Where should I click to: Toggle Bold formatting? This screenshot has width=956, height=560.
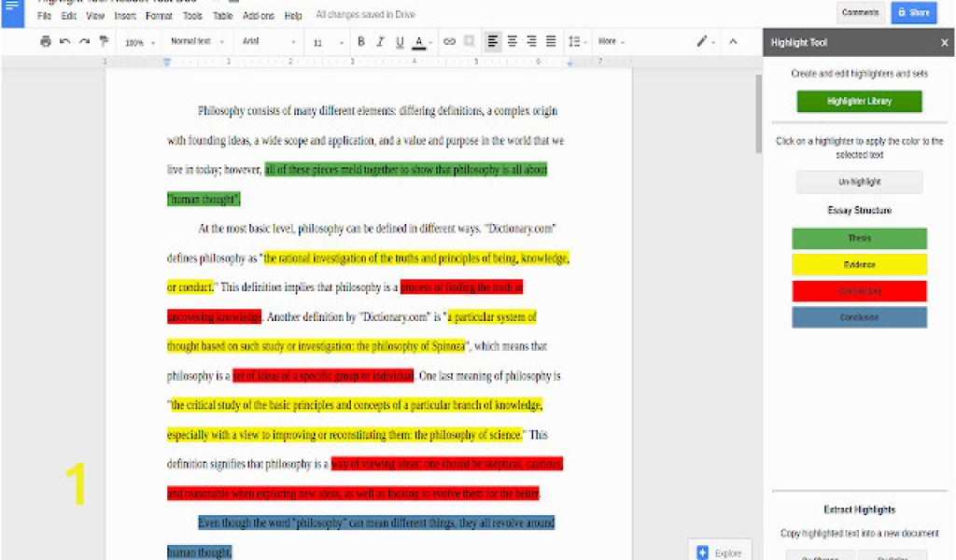(x=361, y=41)
